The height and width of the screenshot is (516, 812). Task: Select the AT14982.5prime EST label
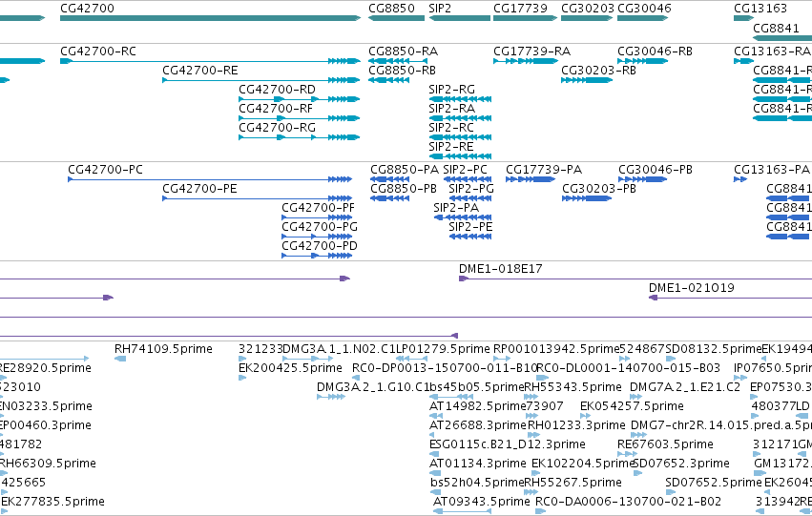[477, 407]
